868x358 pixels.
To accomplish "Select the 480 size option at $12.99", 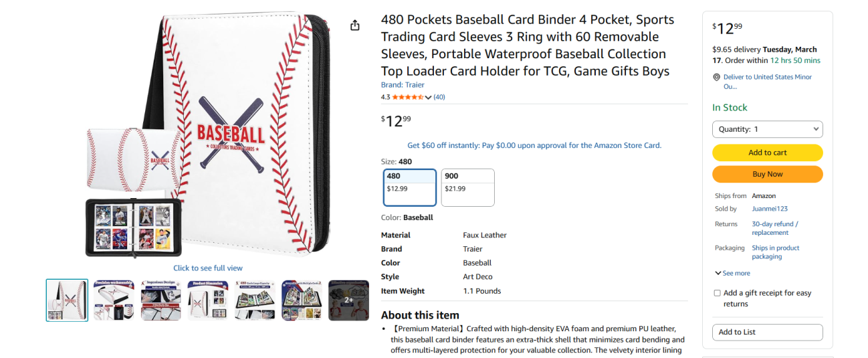I will (x=410, y=187).
